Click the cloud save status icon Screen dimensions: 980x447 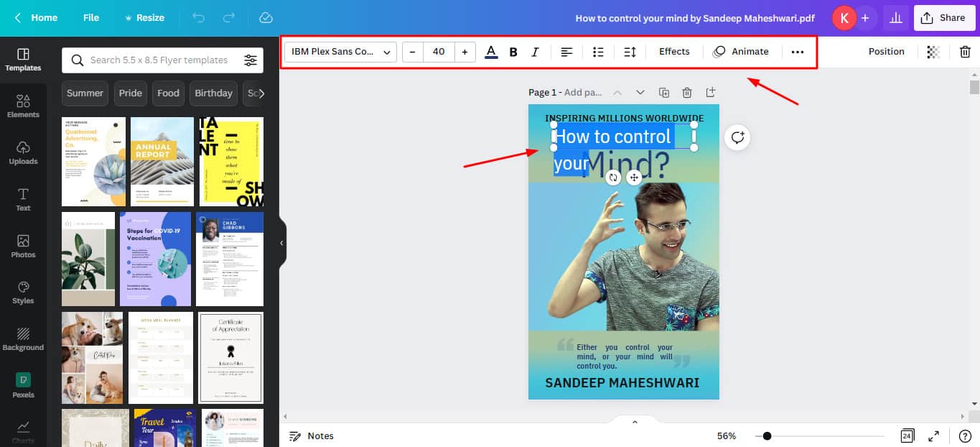coord(266,17)
